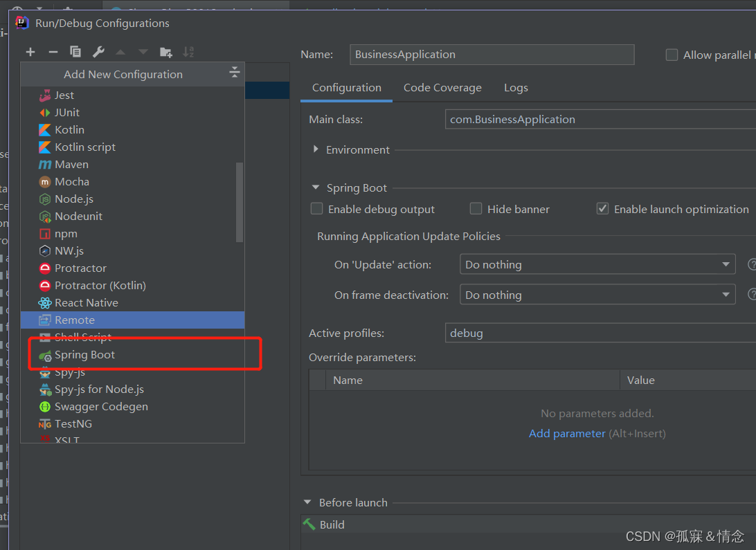Open Edit Templates wrench icon
The image size is (756, 550).
[98, 51]
